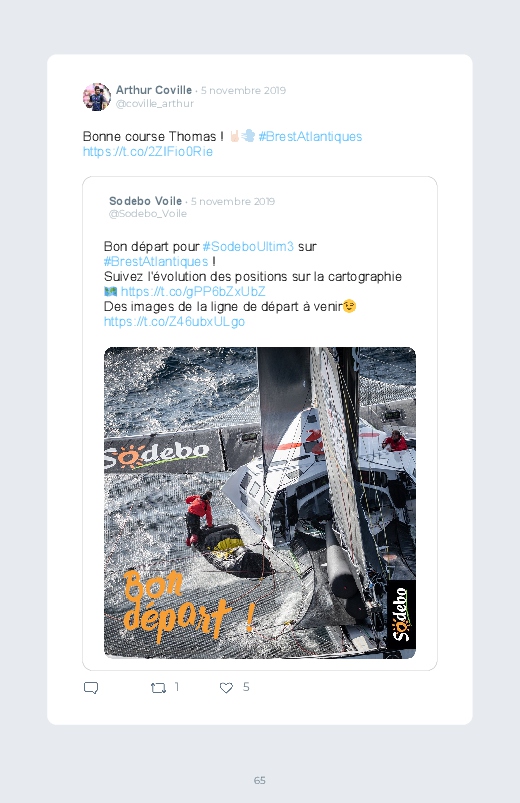Open Arthur Coville's profile avatar
Screen dimensions: 520x803
97,97
